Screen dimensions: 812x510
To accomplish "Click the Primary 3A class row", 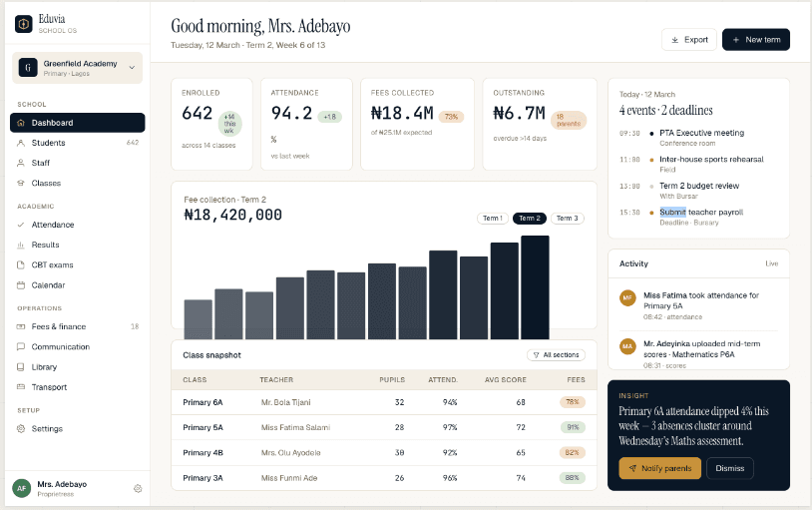I will coord(384,478).
